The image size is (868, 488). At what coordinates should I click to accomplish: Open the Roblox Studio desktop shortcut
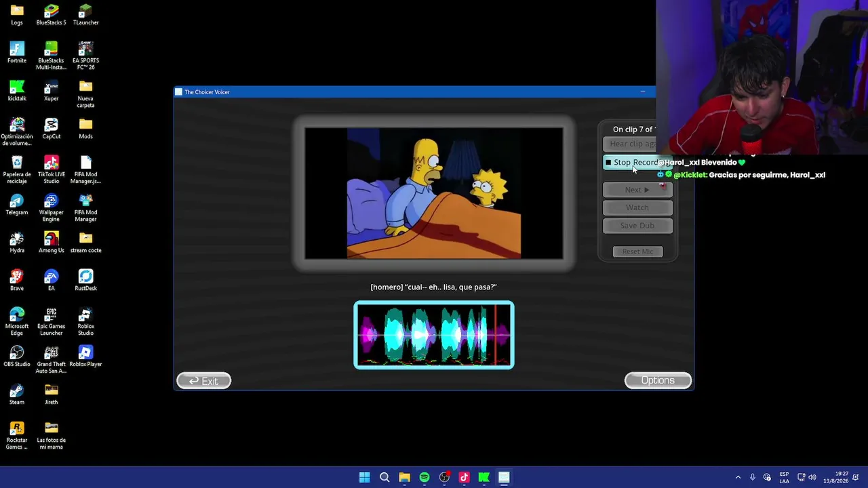click(85, 321)
